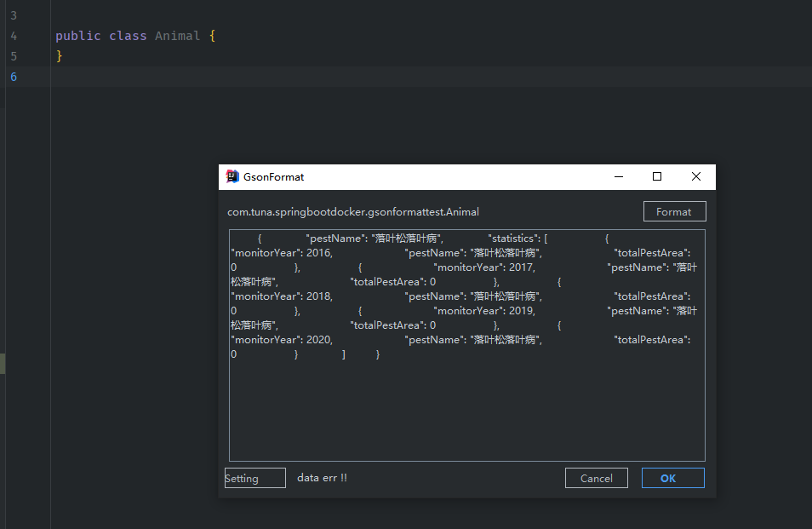This screenshot has width=812, height=529.
Task: Place cursor on the Animal class name
Action: tap(177, 36)
